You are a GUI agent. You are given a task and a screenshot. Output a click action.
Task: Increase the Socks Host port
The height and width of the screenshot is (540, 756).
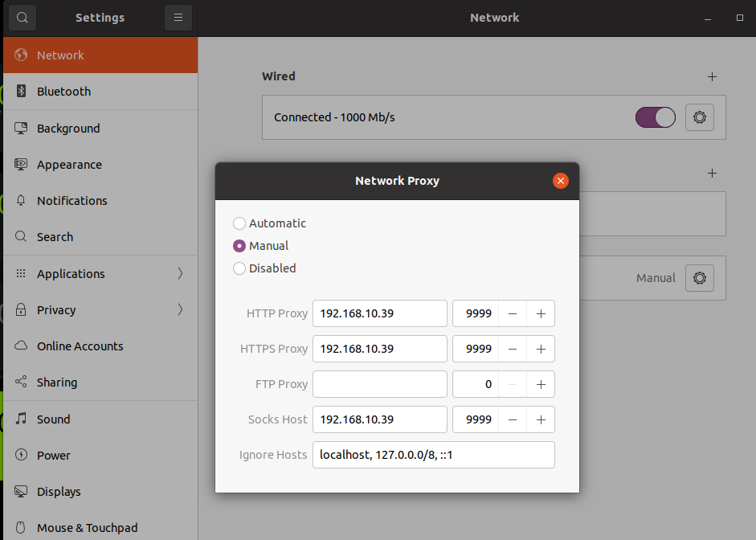pyautogui.click(x=541, y=419)
